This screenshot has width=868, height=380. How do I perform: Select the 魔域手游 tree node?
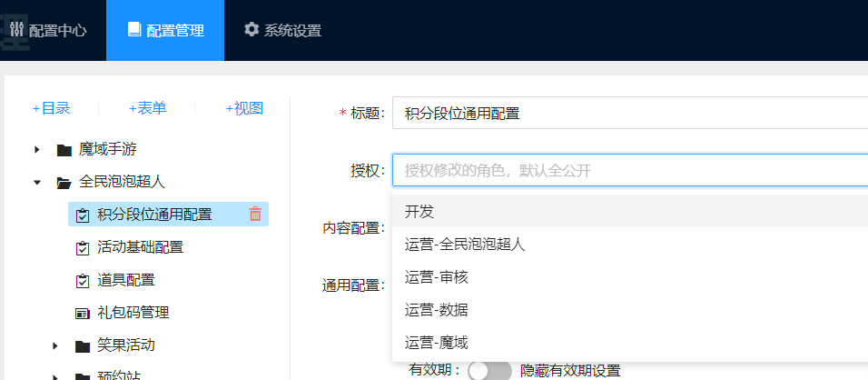point(107,149)
